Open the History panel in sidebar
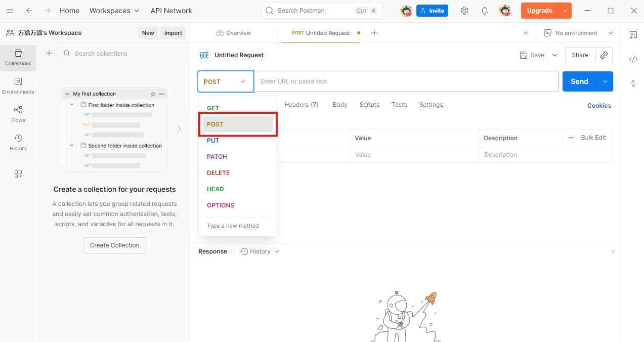The height and width of the screenshot is (342, 644). (18, 143)
